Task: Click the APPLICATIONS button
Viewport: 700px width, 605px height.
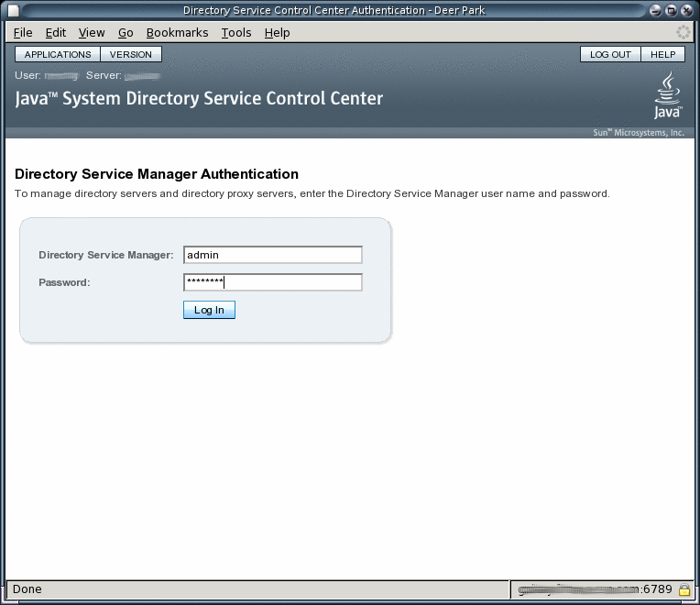Action: [x=58, y=54]
